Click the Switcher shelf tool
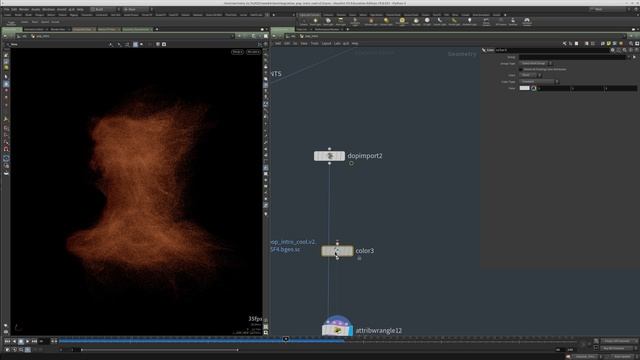 [513, 22]
